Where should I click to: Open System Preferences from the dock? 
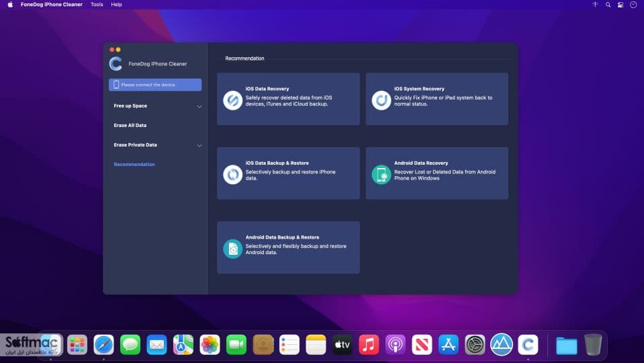click(475, 344)
